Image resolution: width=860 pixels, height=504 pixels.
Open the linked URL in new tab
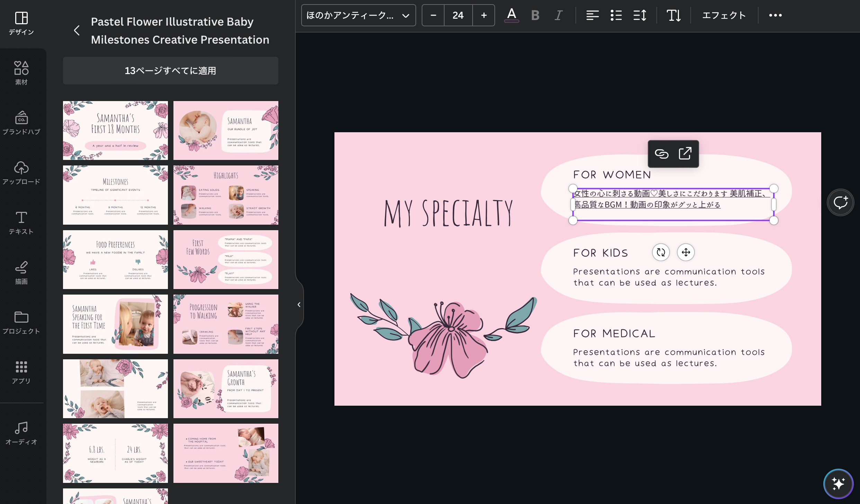(685, 154)
